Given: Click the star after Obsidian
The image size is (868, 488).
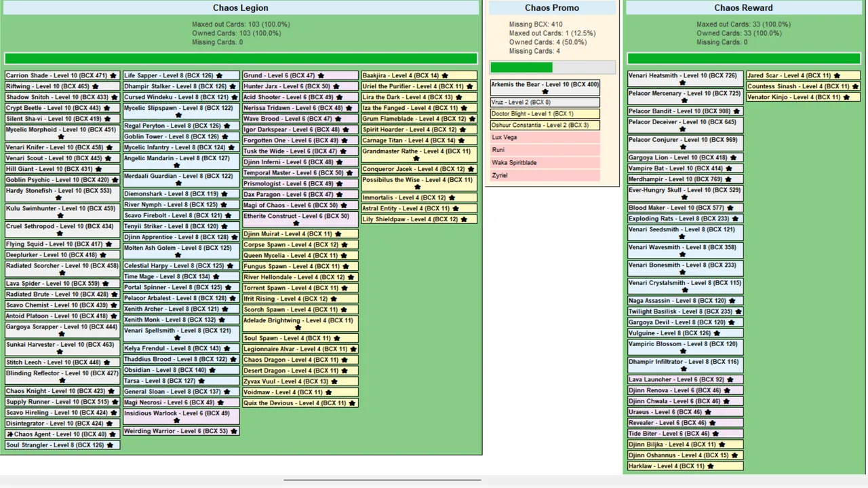Looking at the screenshot, I should point(212,371).
